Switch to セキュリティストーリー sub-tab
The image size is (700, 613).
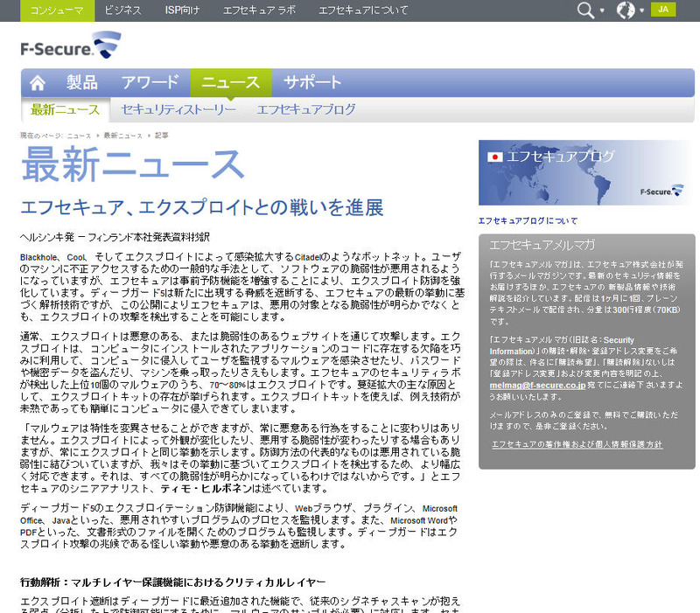[178, 110]
